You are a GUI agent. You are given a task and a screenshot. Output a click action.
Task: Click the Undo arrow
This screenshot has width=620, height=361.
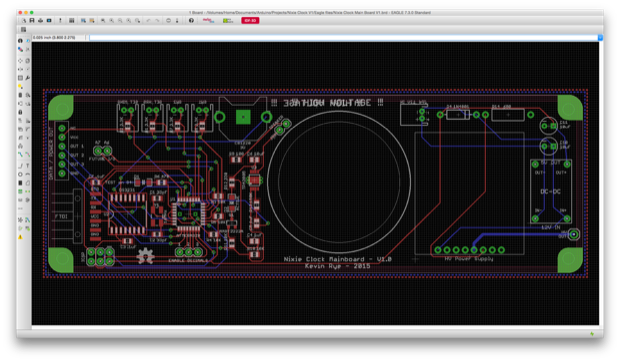pyautogui.click(x=148, y=21)
